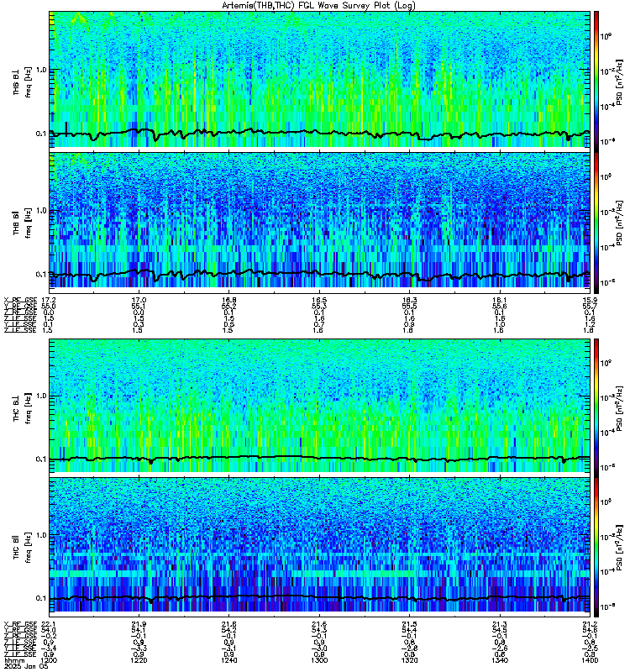Click the THB B-parallel freq [Hz] axis label
Viewport: 630px width, 672px height.
[x=22, y=223]
